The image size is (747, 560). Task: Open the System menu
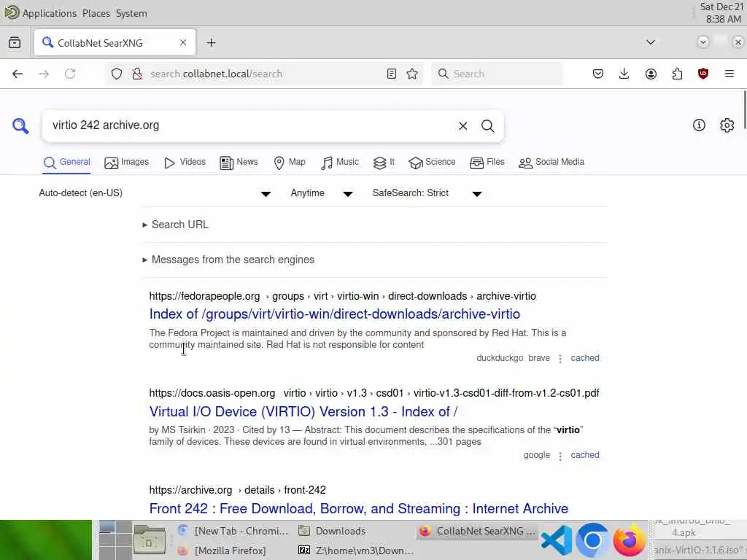pos(131,13)
